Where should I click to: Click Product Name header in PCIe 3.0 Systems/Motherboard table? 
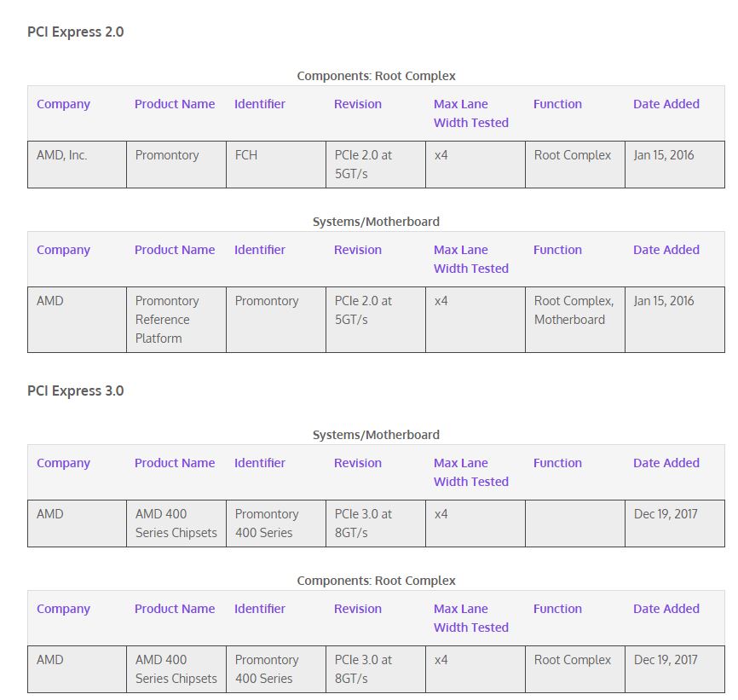(x=175, y=463)
